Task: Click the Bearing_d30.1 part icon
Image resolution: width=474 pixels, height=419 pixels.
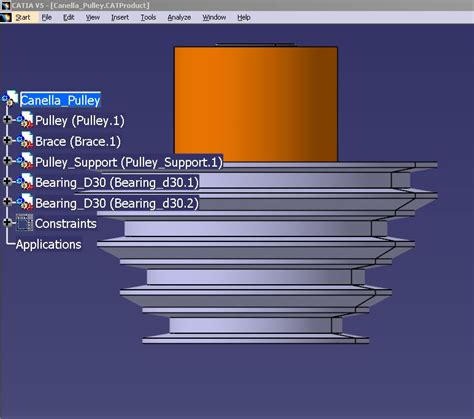Action: click(x=25, y=181)
